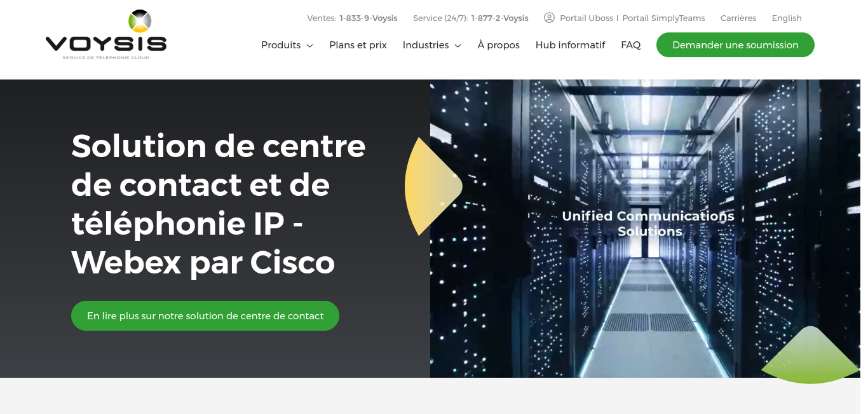
Task: Click the Voysis logo
Action: point(106,35)
